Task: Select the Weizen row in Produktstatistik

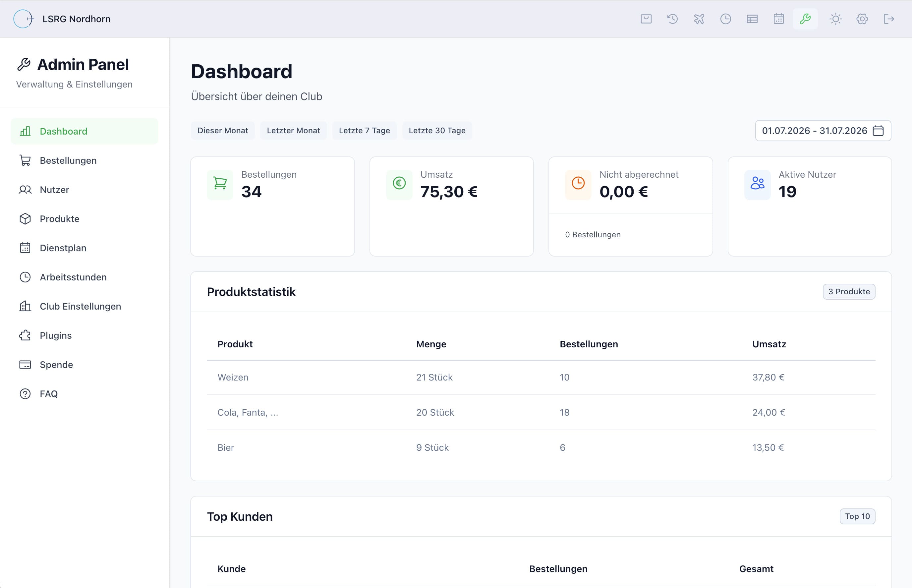Action: point(541,377)
